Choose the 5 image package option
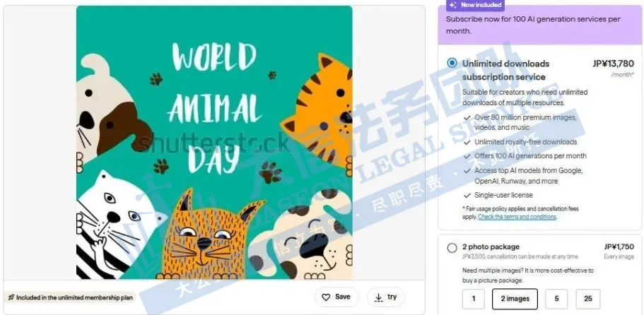 pyautogui.click(x=556, y=299)
